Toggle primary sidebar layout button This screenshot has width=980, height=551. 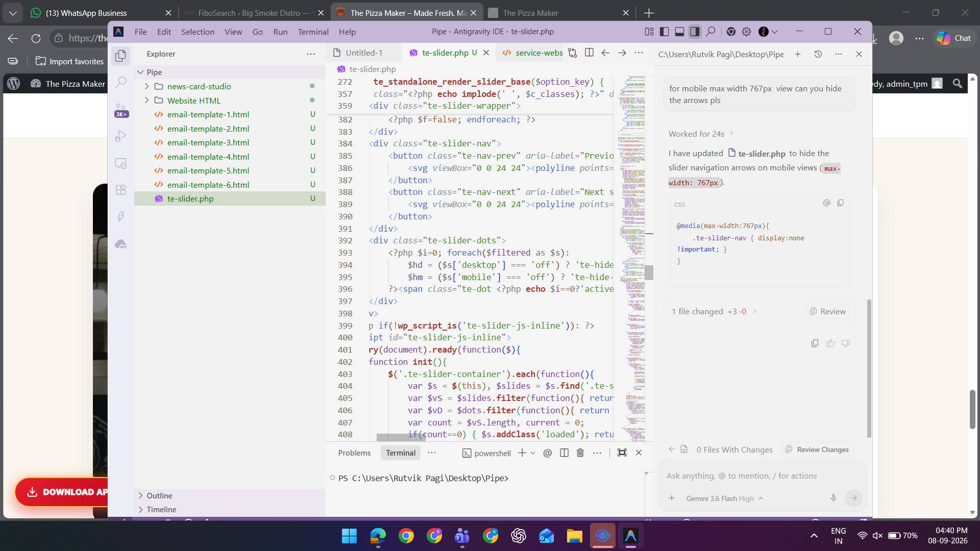coord(664,32)
